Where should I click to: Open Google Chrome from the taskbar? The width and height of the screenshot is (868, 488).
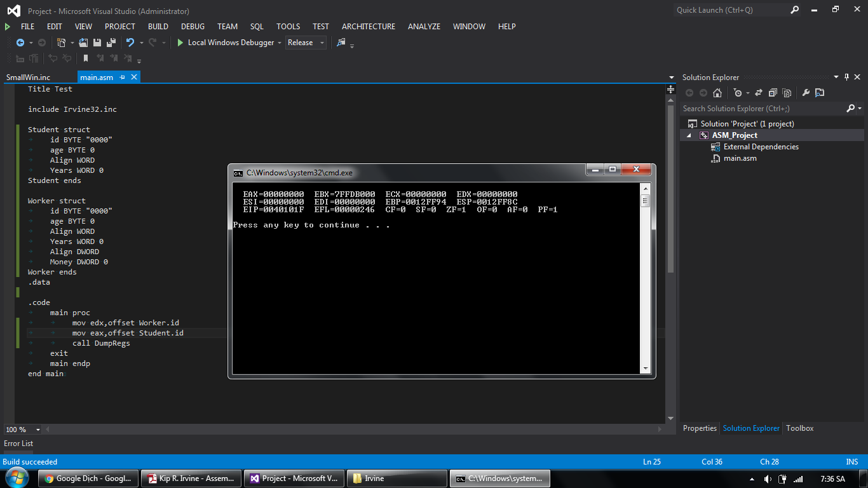88,478
